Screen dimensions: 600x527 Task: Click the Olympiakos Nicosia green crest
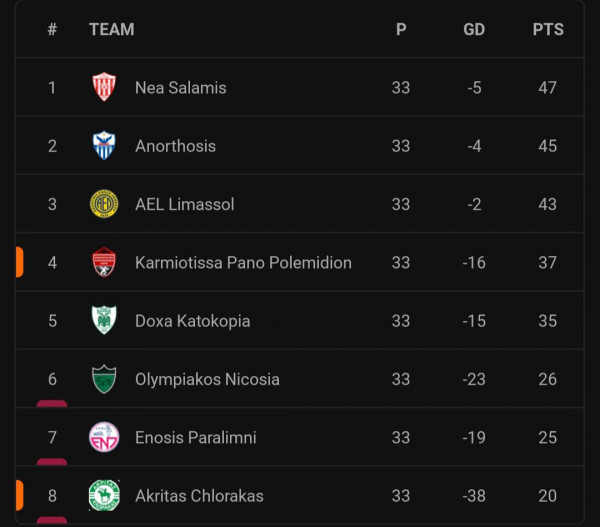click(104, 379)
